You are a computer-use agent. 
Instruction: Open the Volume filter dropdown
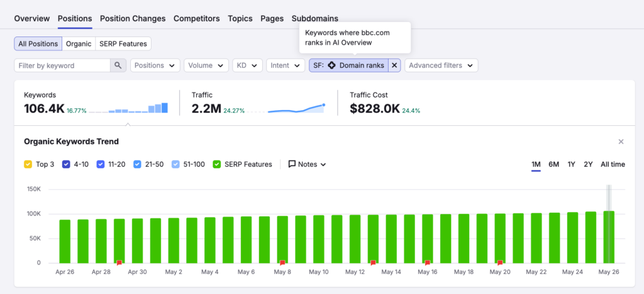click(x=206, y=65)
